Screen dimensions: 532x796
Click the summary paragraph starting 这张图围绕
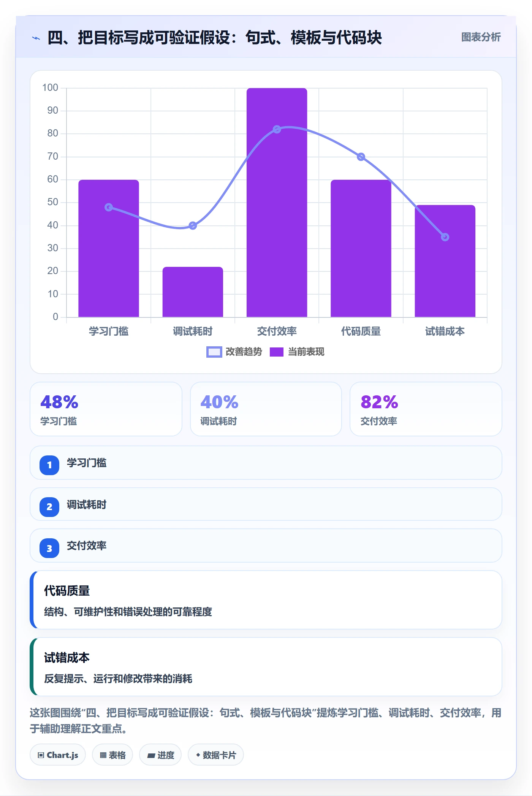(x=266, y=721)
